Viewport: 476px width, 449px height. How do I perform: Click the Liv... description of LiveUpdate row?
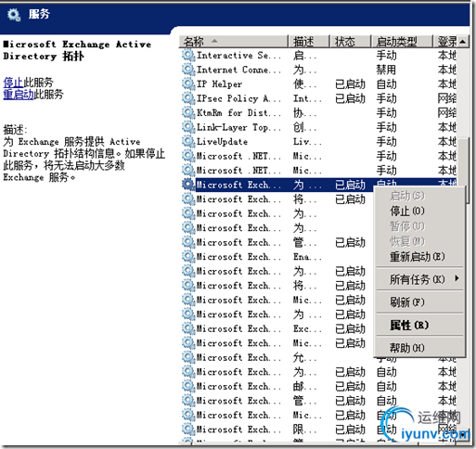pyautogui.click(x=307, y=141)
